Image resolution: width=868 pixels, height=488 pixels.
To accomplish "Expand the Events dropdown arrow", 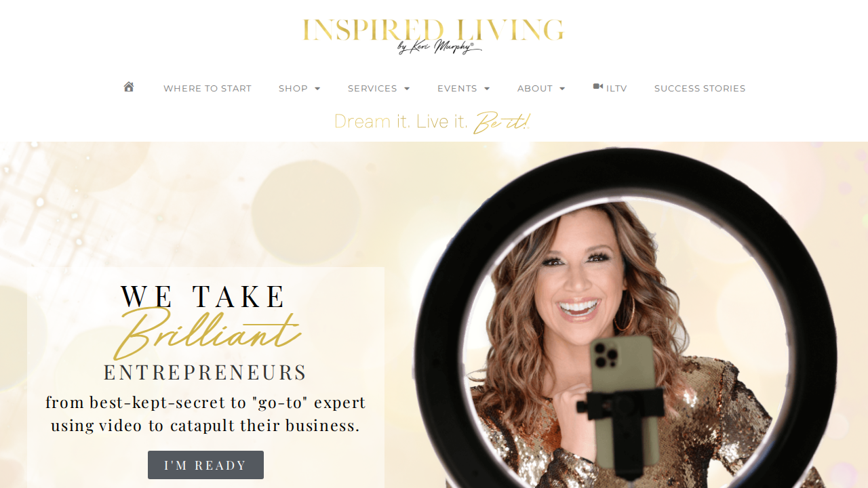I will click(x=487, y=89).
